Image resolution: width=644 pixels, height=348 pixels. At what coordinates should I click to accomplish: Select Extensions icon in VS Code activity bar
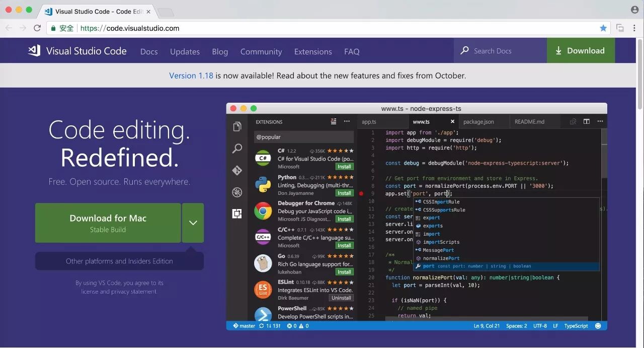tap(237, 214)
